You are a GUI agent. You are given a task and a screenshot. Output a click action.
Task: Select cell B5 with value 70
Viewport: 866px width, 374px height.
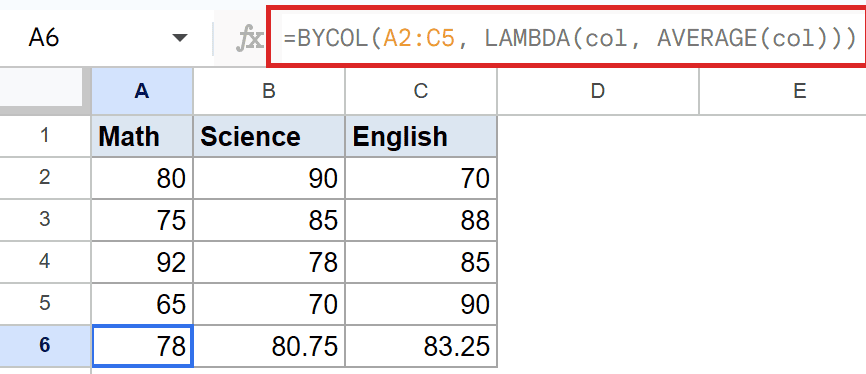(269, 304)
